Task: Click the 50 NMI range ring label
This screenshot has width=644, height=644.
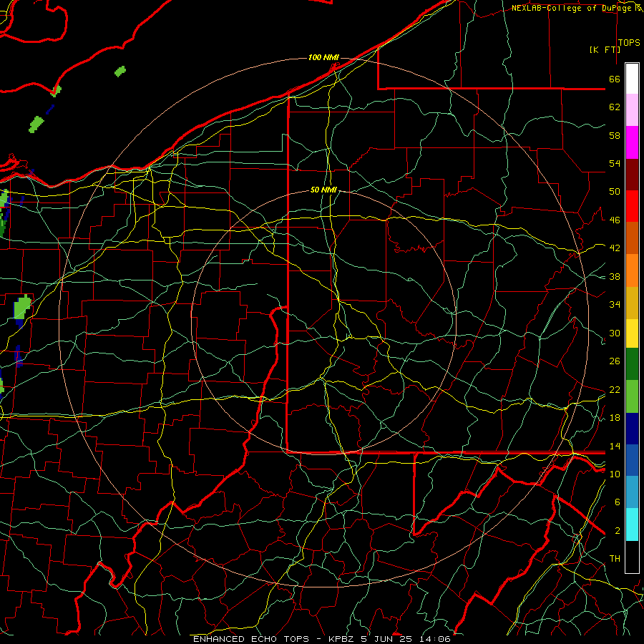Action: (x=323, y=190)
